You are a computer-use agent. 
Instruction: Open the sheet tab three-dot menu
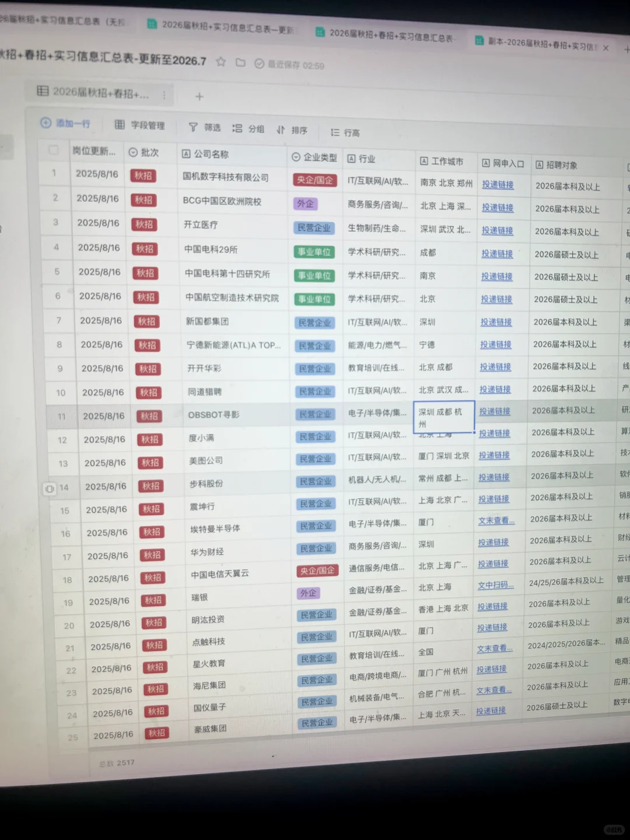pos(164,95)
